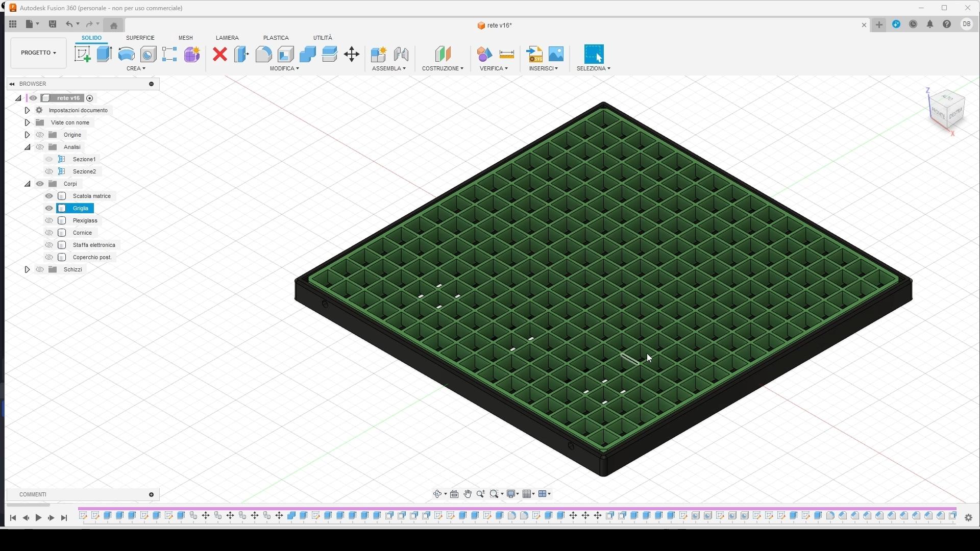980x551 pixels.
Task: Click the Insert SVG icon
Action: [x=534, y=54]
